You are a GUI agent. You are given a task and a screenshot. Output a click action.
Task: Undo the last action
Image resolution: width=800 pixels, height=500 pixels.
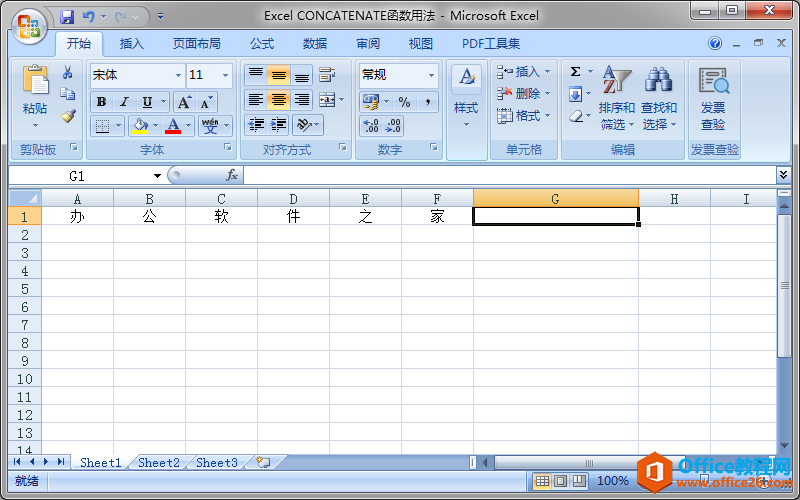(88, 17)
